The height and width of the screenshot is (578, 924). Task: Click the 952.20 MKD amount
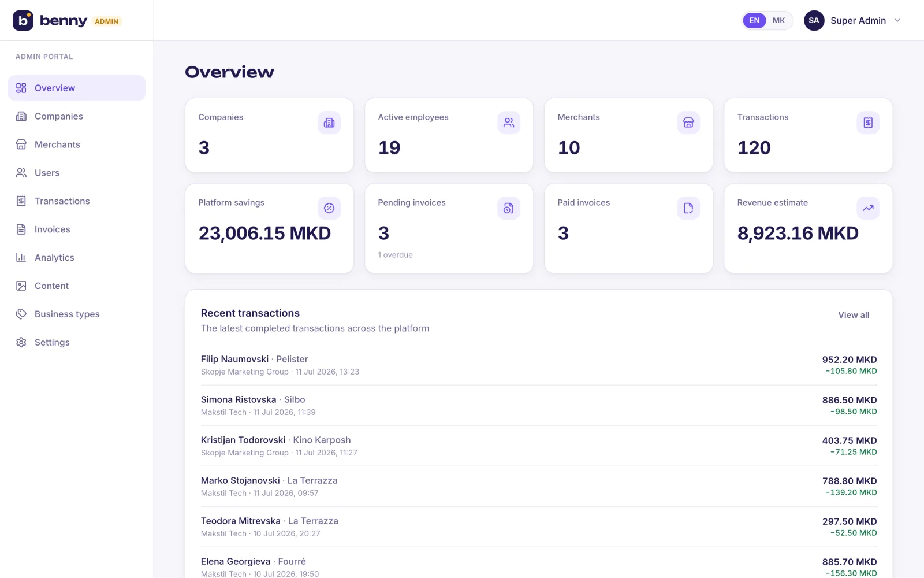point(850,360)
